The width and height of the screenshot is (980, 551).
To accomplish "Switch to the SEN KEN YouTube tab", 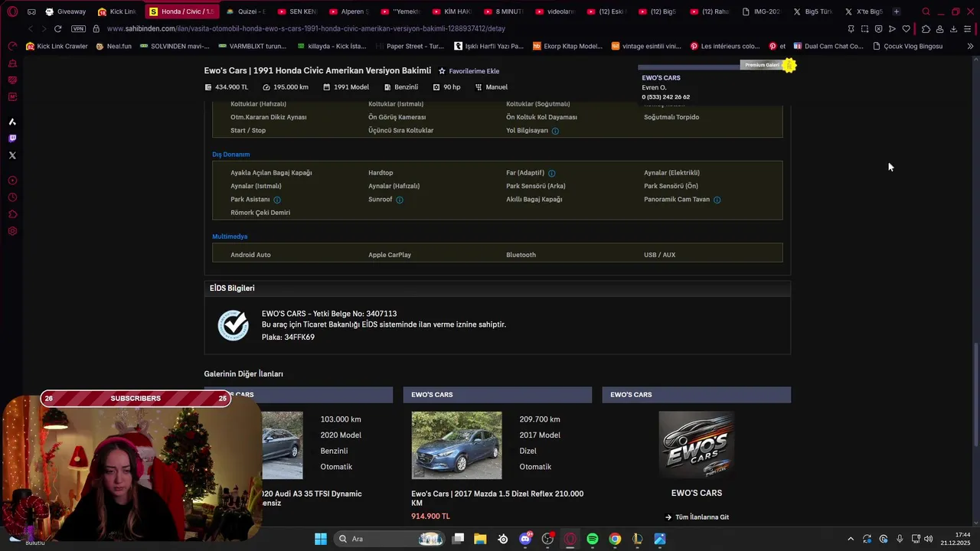I will tap(298, 11).
